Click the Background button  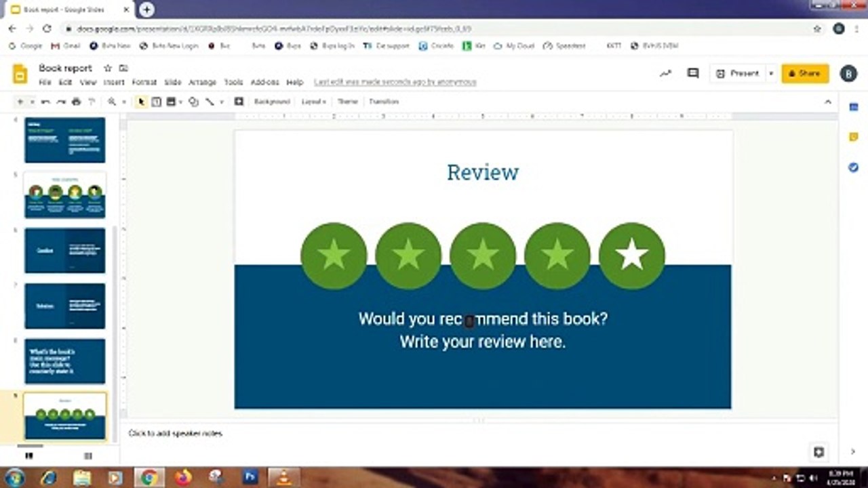coord(272,102)
